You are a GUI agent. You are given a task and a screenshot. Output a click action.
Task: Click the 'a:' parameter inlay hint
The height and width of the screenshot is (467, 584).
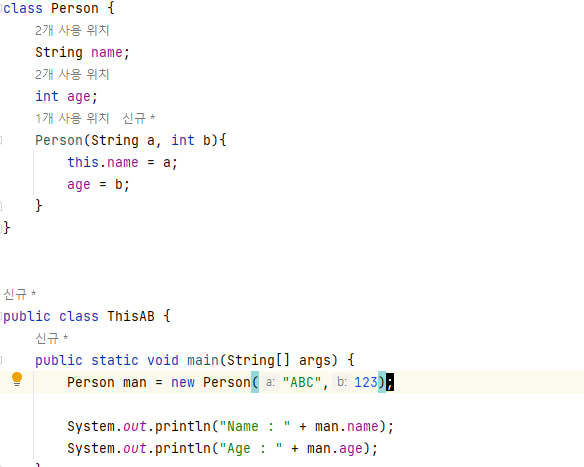point(270,382)
